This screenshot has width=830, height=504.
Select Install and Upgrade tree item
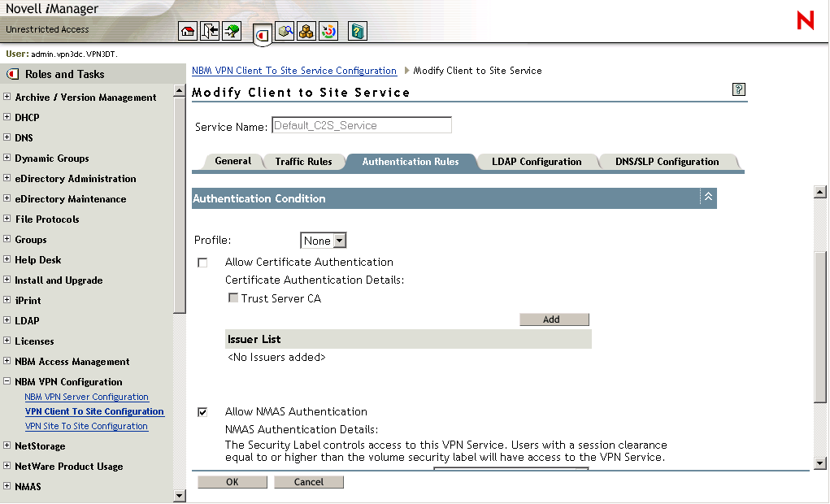59,280
